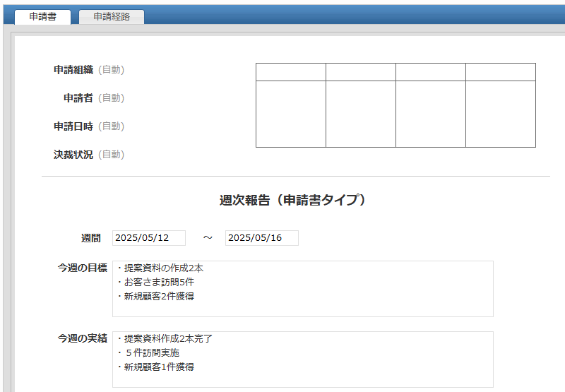Screen dimensions: 565x392
Task: Select last header cell of approval stamp table
Action: point(500,72)
